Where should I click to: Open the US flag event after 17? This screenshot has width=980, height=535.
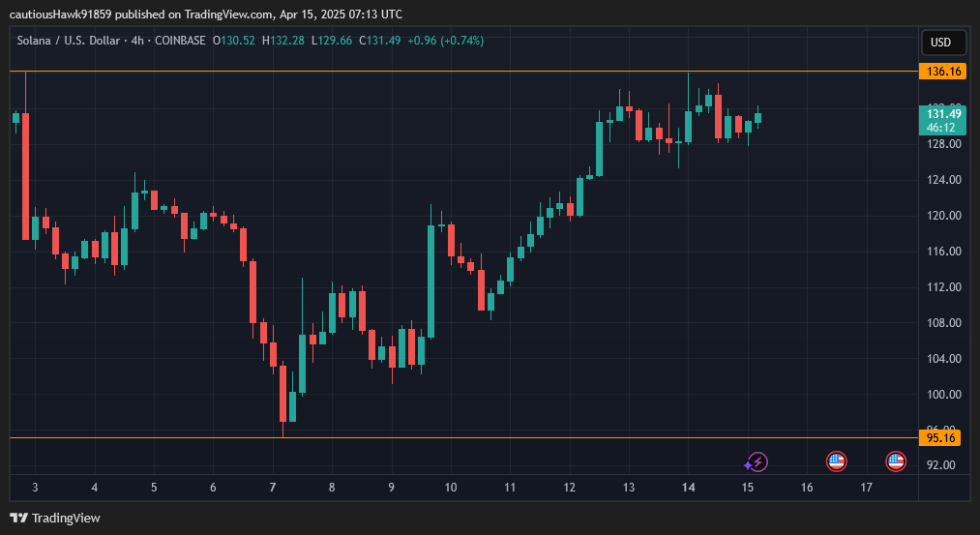(896, 461)
